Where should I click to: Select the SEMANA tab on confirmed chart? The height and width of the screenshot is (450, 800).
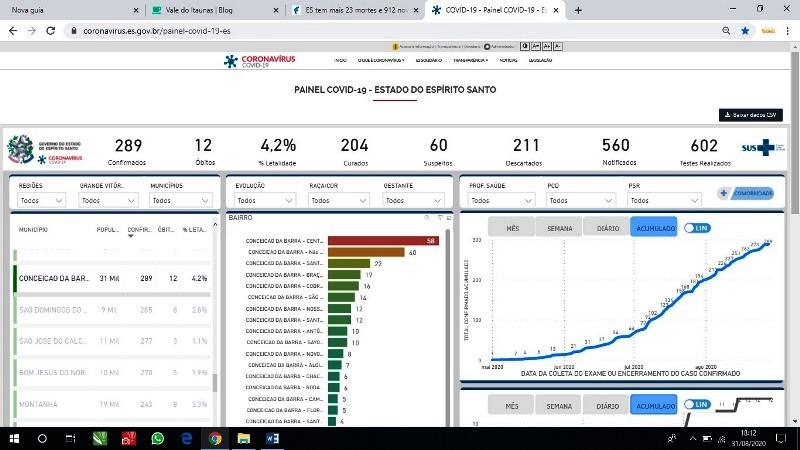coord(560,228)
